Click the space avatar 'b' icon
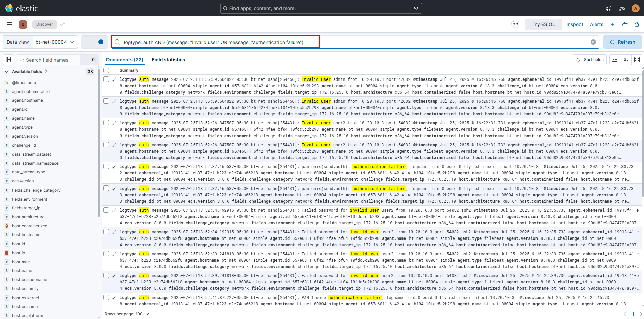Screen dimensions: 644x319 [x=23, y=24]
